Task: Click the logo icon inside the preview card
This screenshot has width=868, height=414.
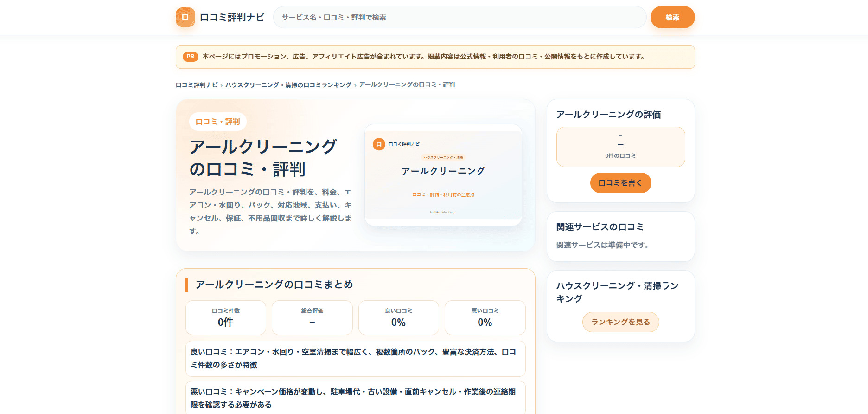Action: coord(379,144)
